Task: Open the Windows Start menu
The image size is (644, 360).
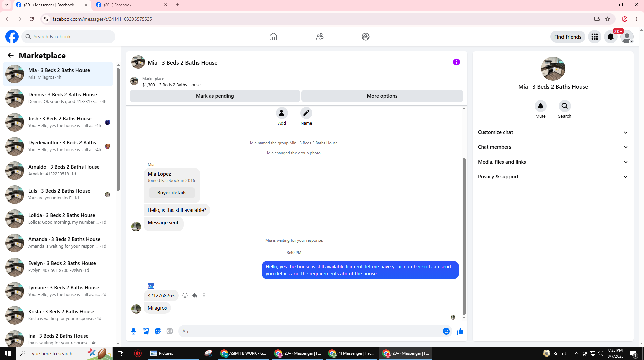Action: pos(8,353)
